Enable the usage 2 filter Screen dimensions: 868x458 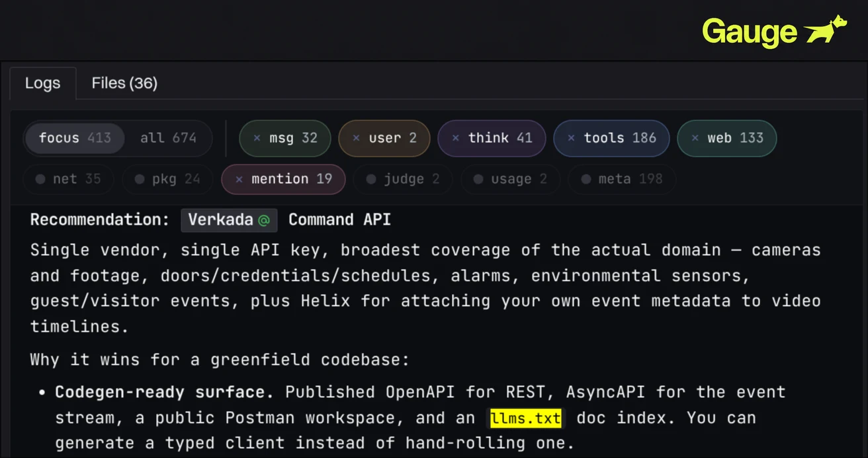[x=510, y=179]
